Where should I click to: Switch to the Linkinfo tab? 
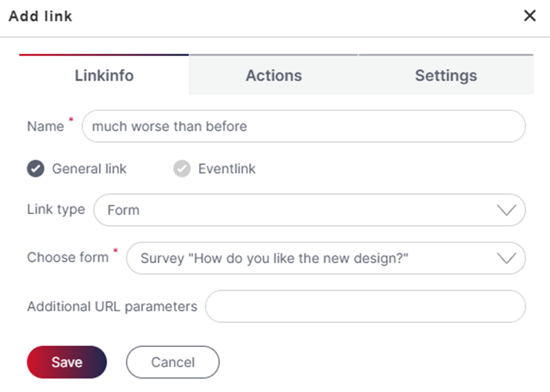click(104, 75)
